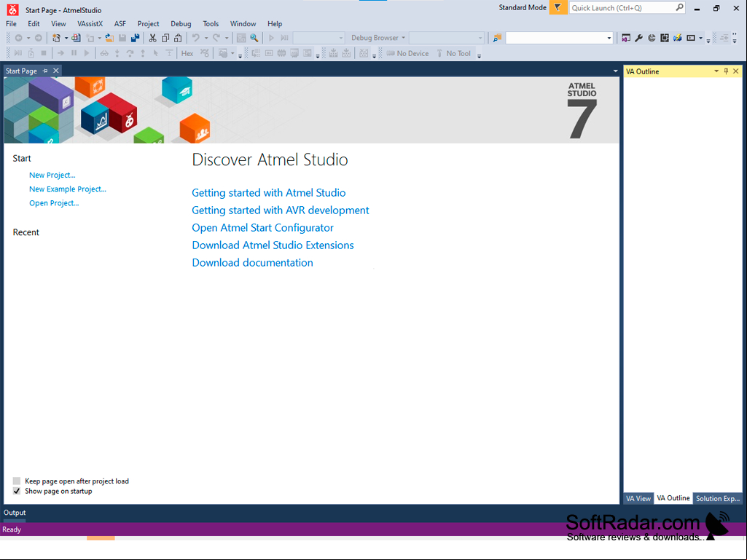The height and width of the screenshot is (560, 747).
Task: Open the document tab list dropdown arrow
Action: click(x=616, y=71)
